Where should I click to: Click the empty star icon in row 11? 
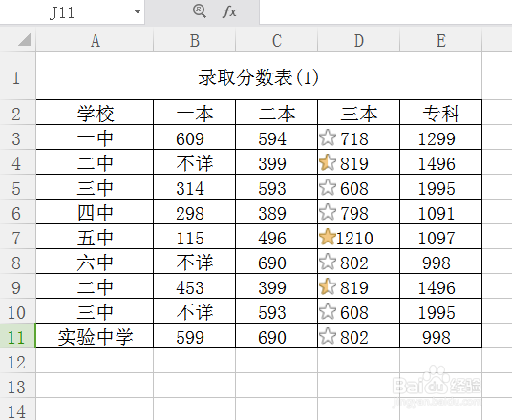[328, 336]
